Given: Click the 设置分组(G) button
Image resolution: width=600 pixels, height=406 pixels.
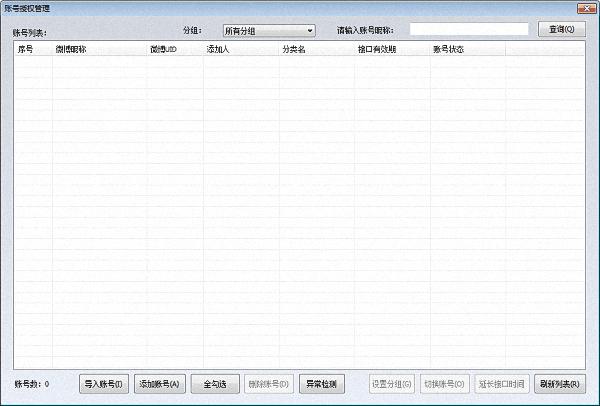Looking at the screenshot, I should pos(392,384).
